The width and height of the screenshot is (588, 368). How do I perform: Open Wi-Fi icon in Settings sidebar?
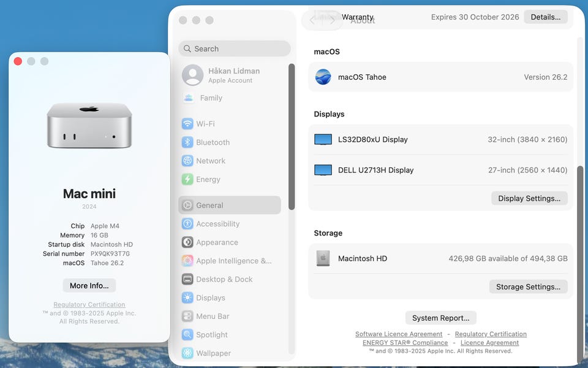tap(187, 124)
